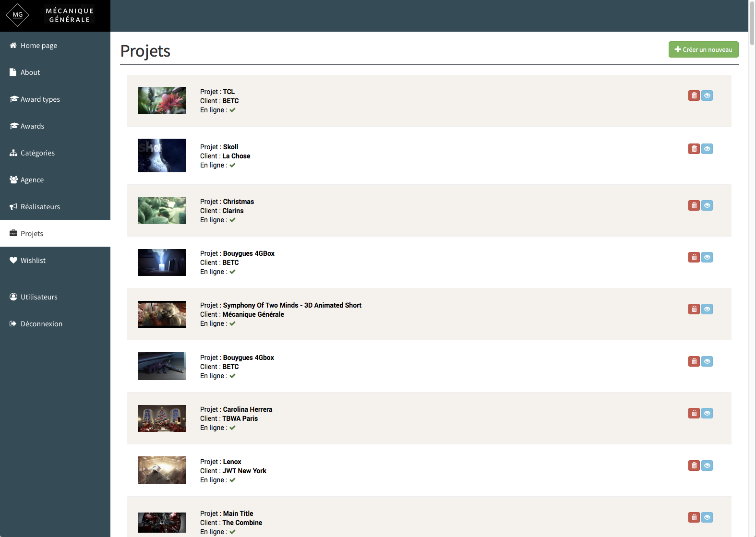Image resolution: width=756 pixels, height=537 pixels.
Task: Click the Utilisateurs user-circle icon
Action: [x=13, y=297]
